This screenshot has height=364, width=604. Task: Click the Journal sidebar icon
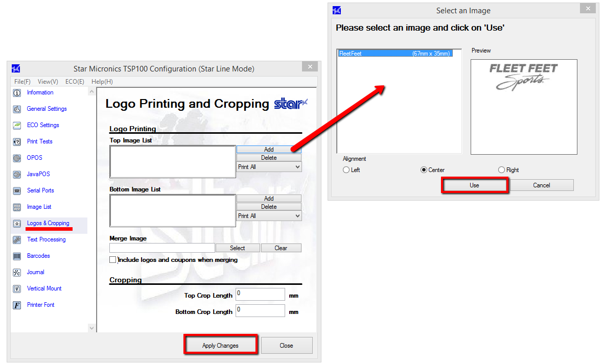17,273
